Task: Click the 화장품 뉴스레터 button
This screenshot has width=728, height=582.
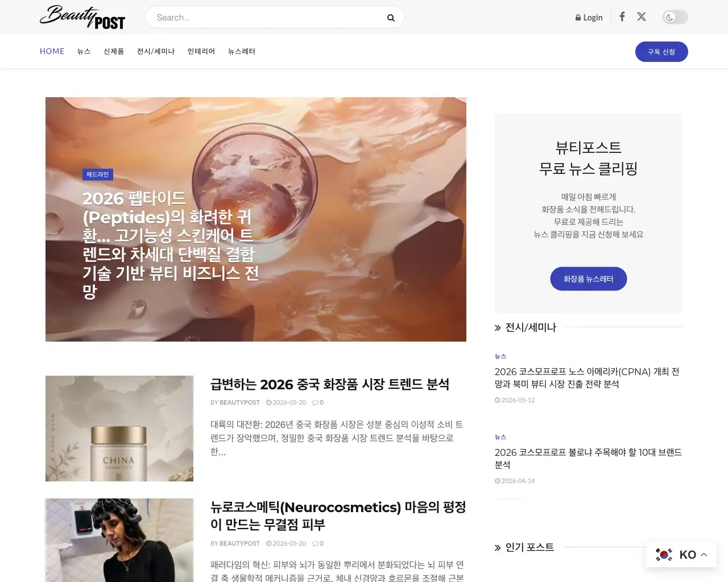Action: point(589,279)
